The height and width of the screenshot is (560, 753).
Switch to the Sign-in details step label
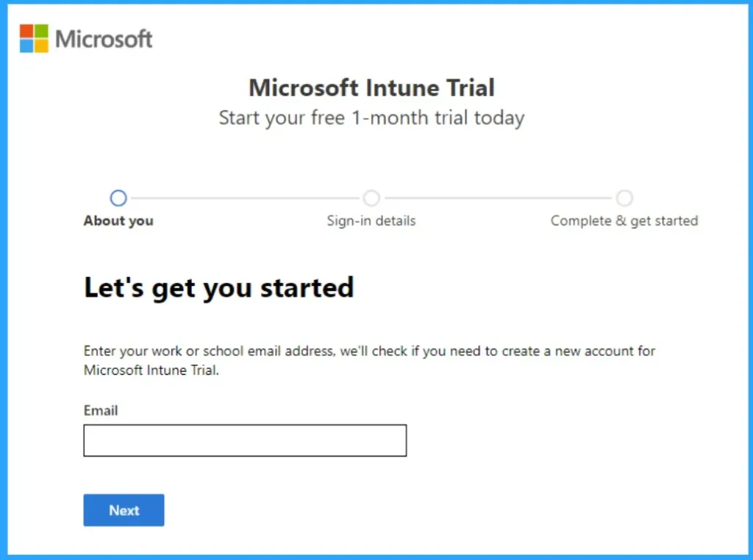[371, 220]
